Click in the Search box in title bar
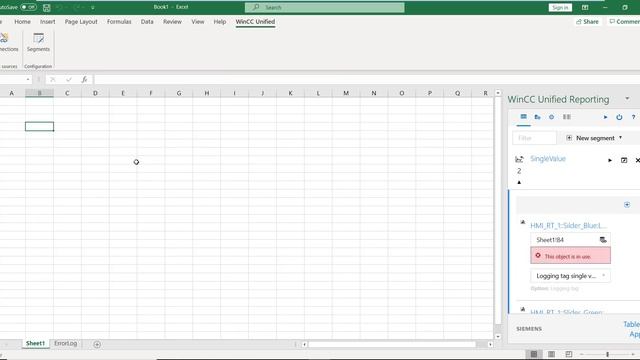This screenshot has width=640, height=360. pos(324,7)
